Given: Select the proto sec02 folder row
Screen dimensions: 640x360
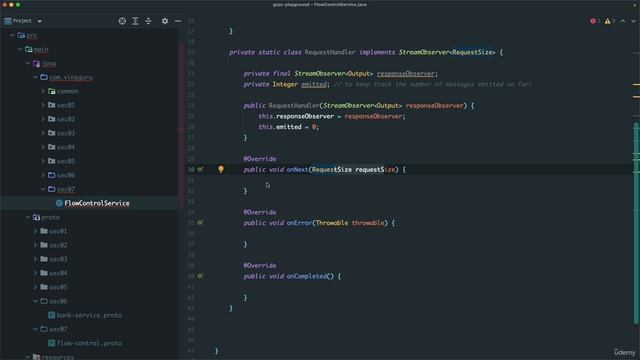Looking at the screenshot, I should coord(89,245).
